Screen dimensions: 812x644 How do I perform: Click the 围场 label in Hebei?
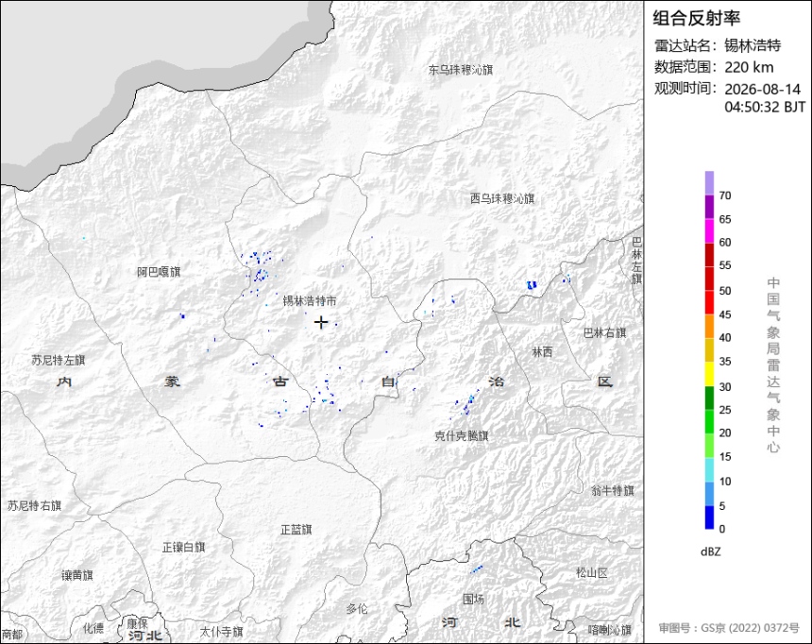(473, 599)
